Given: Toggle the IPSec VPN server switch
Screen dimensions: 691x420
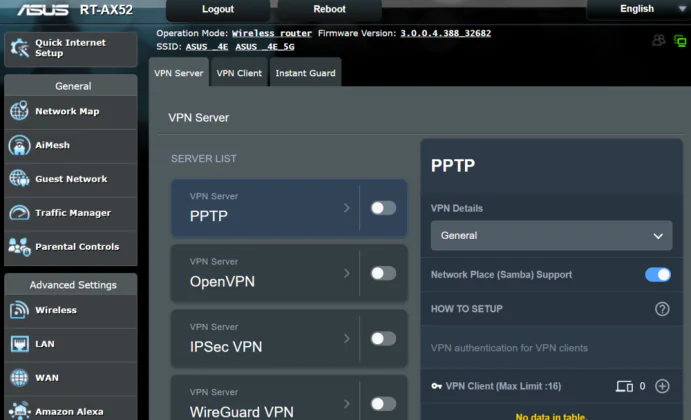Looking at the screenshot, I should tap(383, 338).
